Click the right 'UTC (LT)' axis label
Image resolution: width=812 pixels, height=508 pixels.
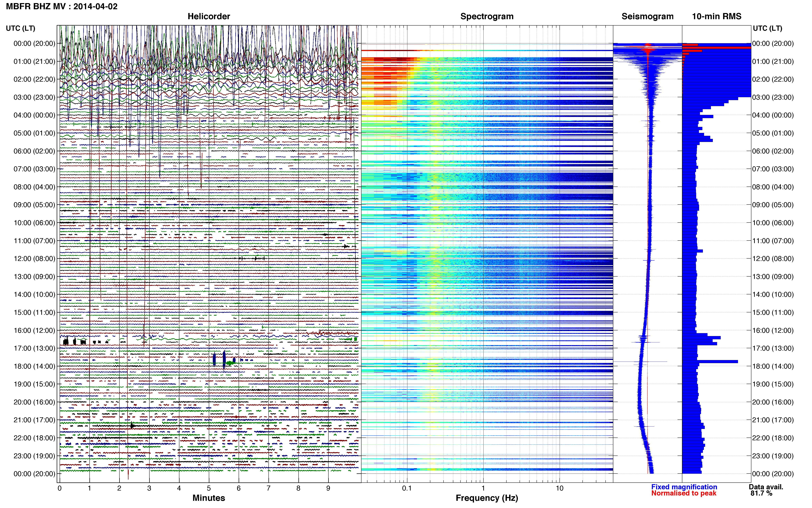pyautogui.click(x=767, y=28)
